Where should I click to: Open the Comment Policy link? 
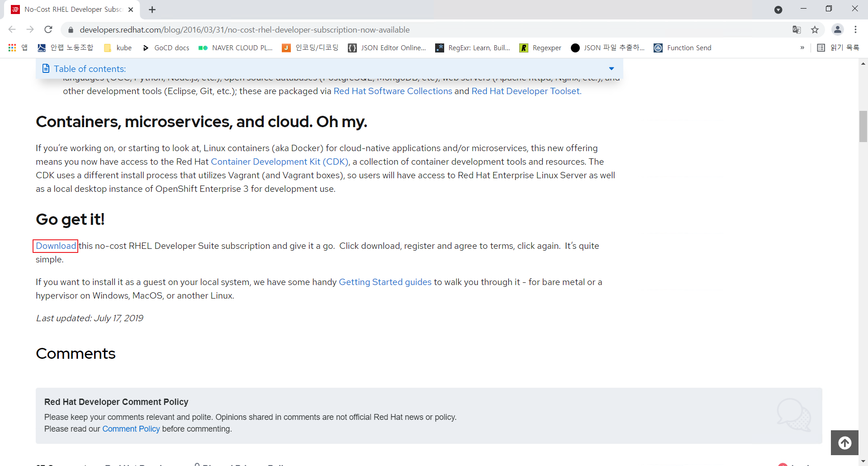[131, 429]
